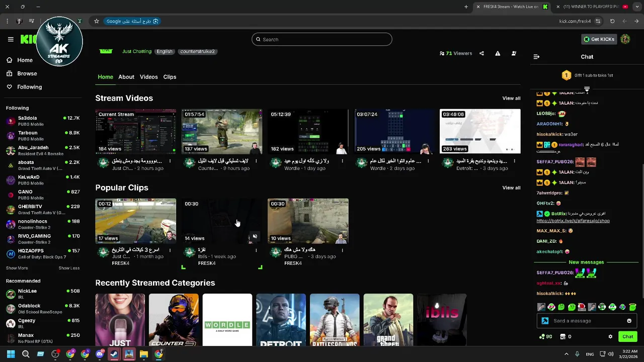
Task: Click the green Chat send button
Action: pos(627,337)
